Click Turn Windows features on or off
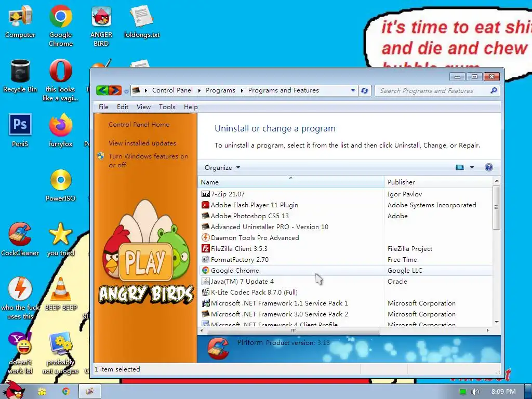The height and width of the screenshot is (399, 532). coord(148,161)
